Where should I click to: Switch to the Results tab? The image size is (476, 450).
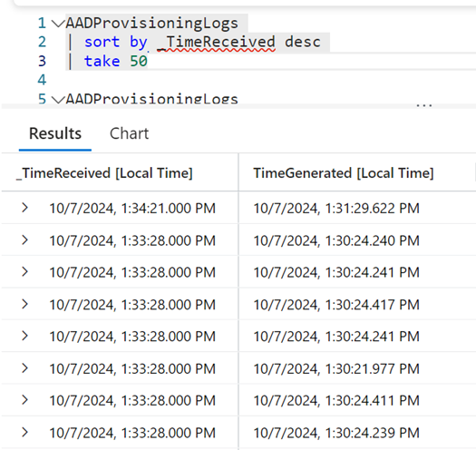point(55,133)
